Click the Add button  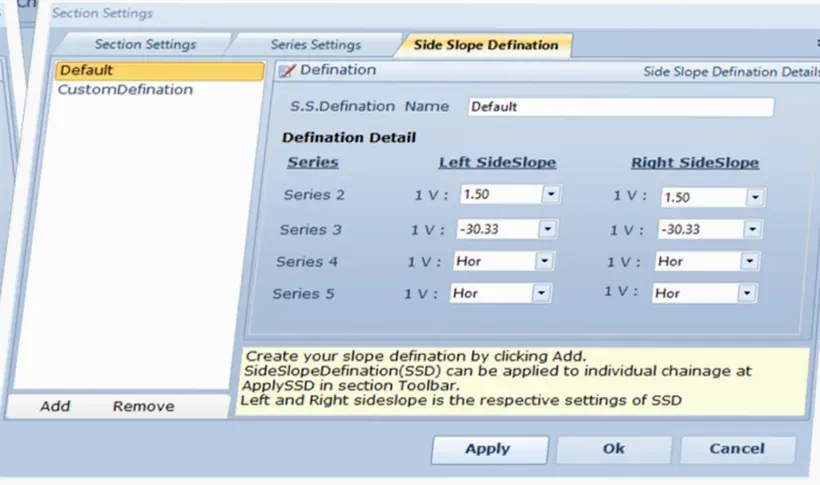55,406
